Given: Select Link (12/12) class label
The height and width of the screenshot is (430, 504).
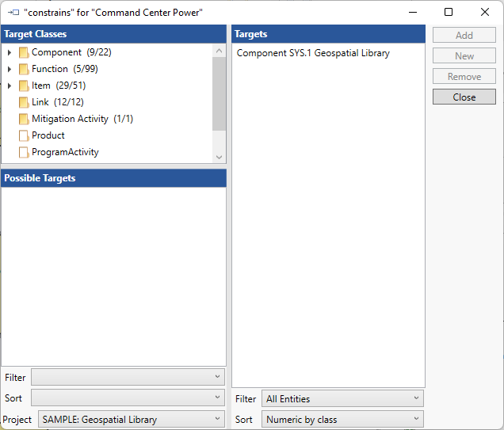Looking at the screenshot, I should tap(58, 102).
